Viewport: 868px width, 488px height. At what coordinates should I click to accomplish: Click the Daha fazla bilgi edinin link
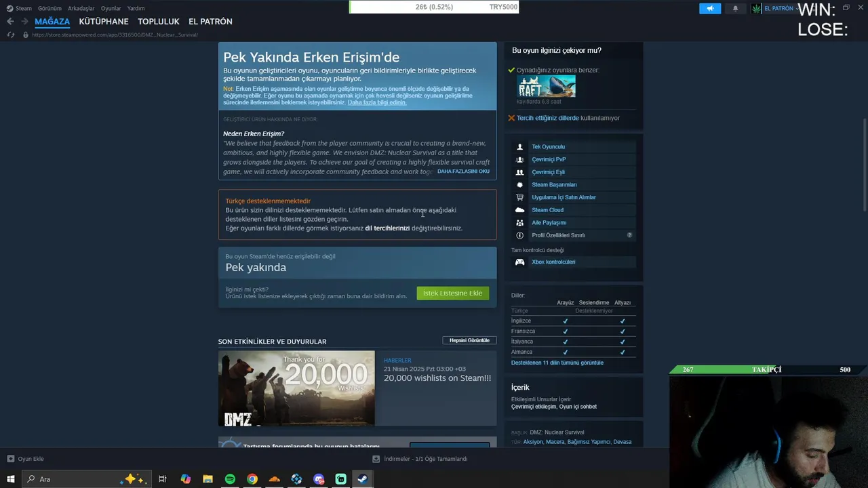(377, 102)
